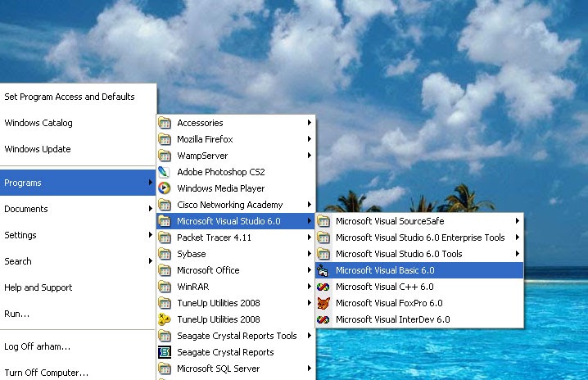Click the Microsoft SQL Server folder icon
This screenshot has height=380, width=588.
[165, 369]
